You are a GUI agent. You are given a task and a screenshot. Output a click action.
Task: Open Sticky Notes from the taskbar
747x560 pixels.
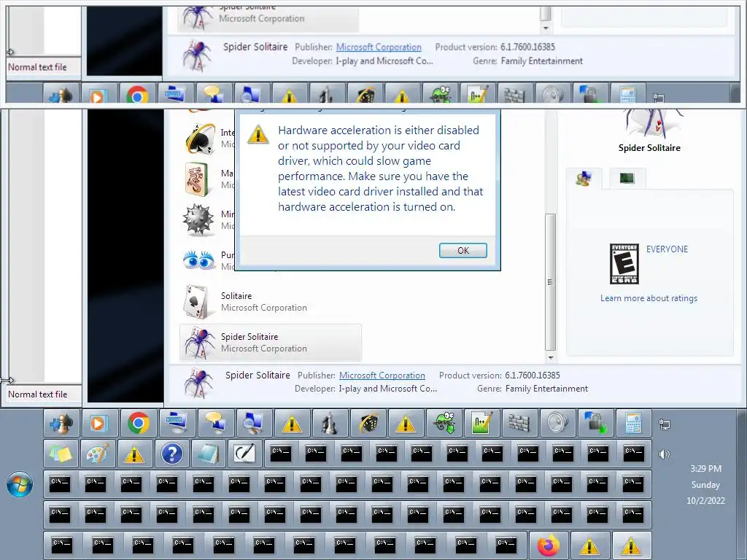pos(61,454)
